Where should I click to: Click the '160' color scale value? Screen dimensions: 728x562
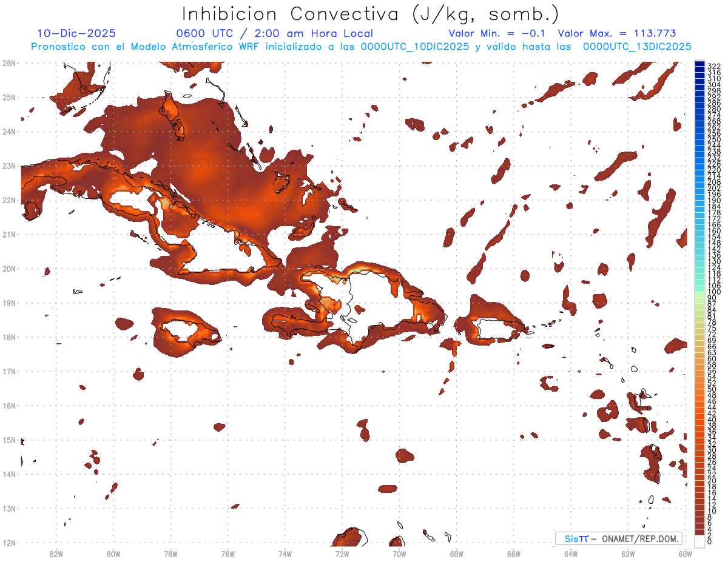[x=714, y=231]
